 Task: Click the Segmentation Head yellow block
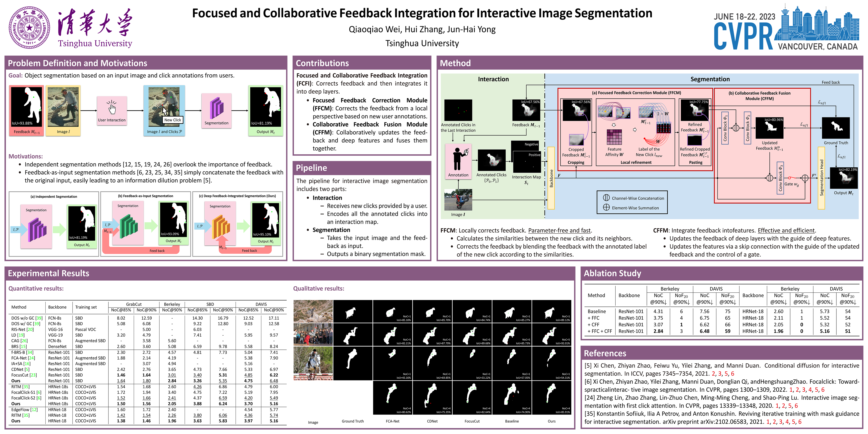pyautogui.click(x=821, y=178)
